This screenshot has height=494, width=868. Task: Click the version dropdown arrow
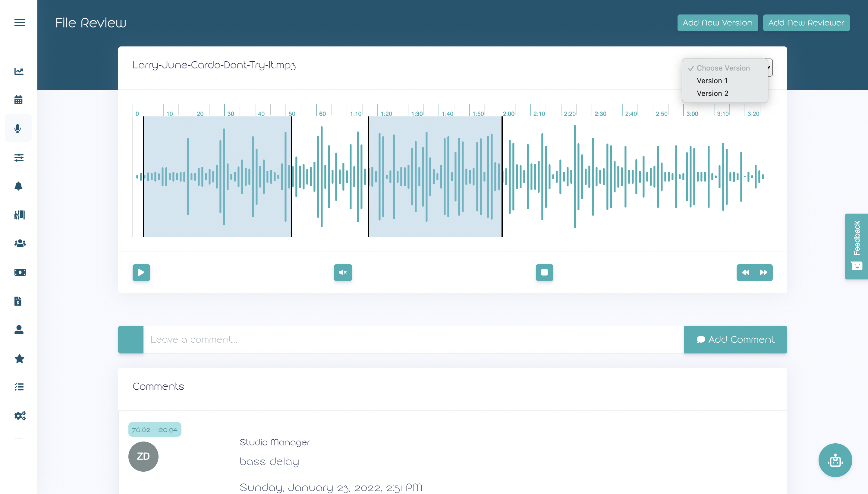point(770,67)
